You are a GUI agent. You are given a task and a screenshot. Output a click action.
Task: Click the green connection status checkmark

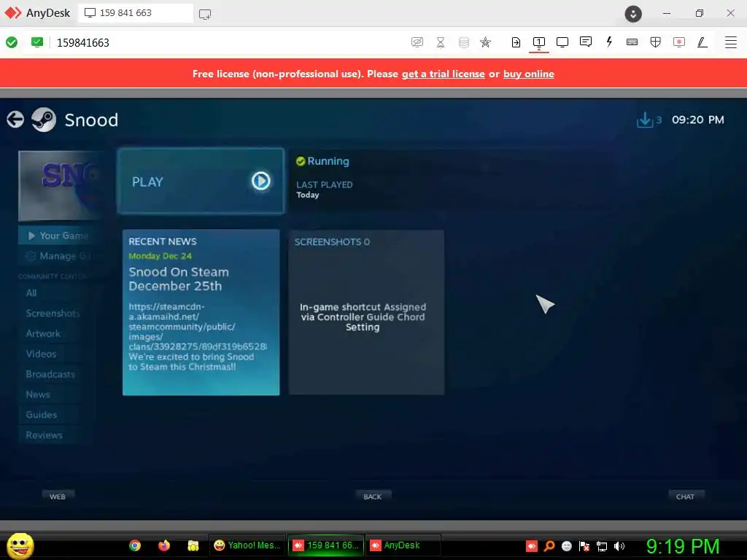coord(12,42)
